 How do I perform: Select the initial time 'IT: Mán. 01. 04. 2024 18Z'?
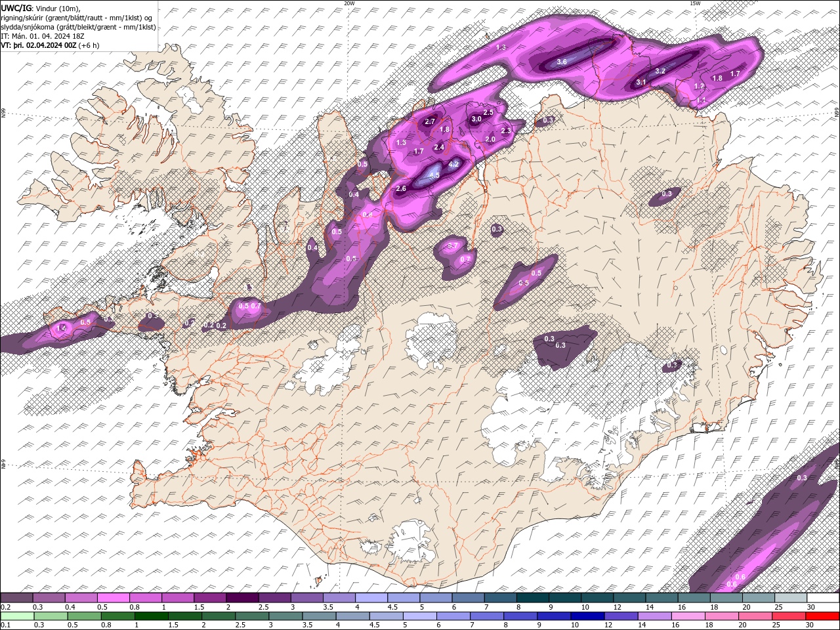point(42,36)
